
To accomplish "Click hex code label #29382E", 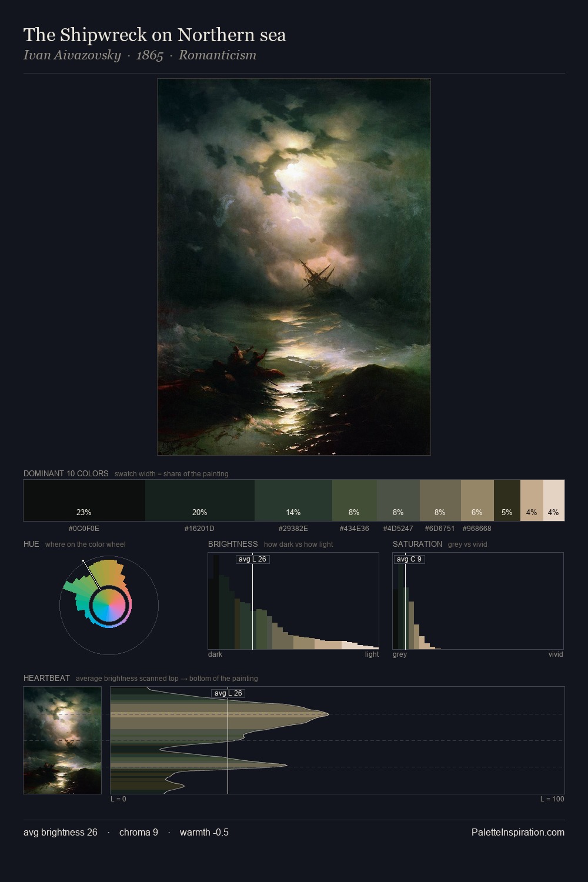I will point(293,529).
